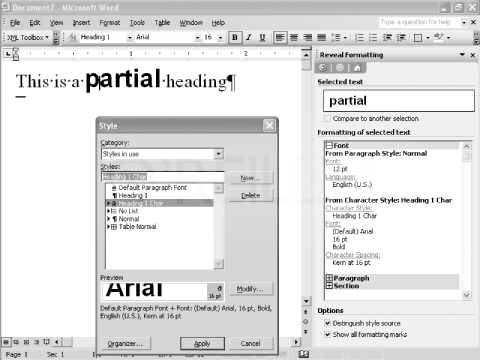Image resolution: width=481 pixels, height=360 pixels.
Task: Click the highlight color tool
Action: (439, 37)
